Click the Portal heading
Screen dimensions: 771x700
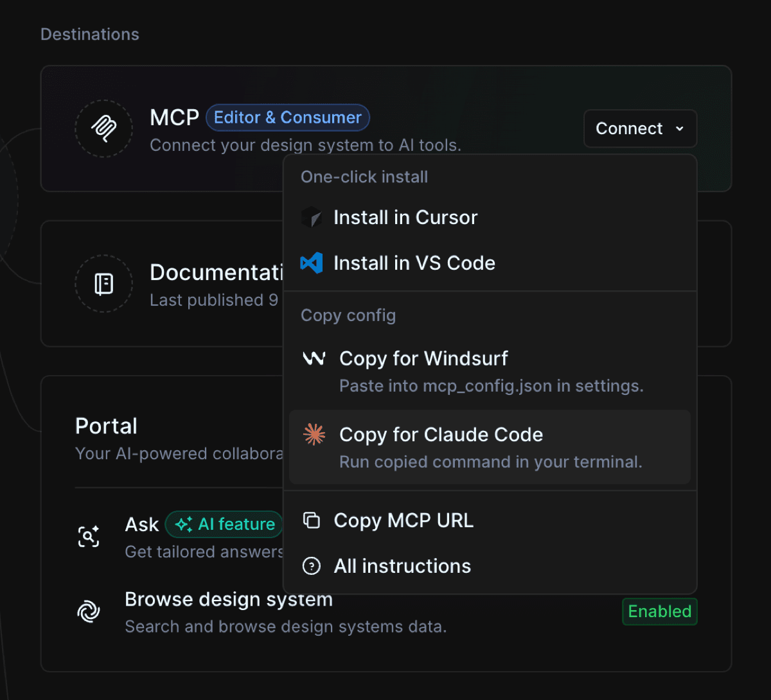click(x=106, y=426)
